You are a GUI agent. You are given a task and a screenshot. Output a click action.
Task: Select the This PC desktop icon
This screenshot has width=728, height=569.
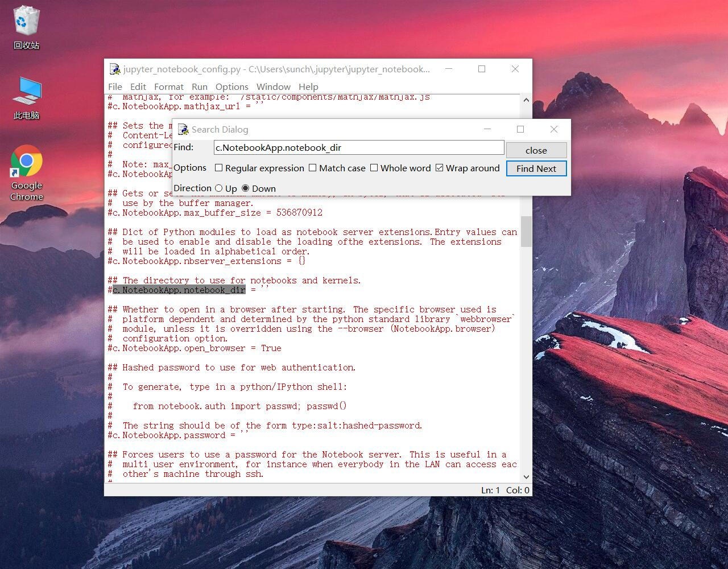tap(26, 97)
